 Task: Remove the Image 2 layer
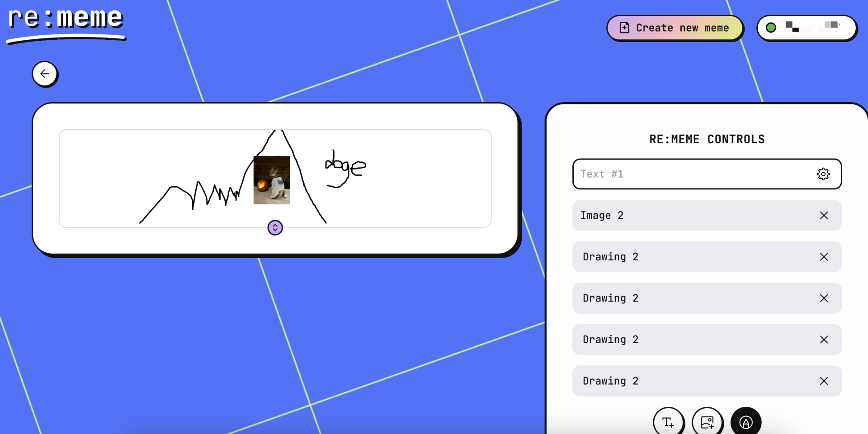pyautogui.click(x=824, y=216)
